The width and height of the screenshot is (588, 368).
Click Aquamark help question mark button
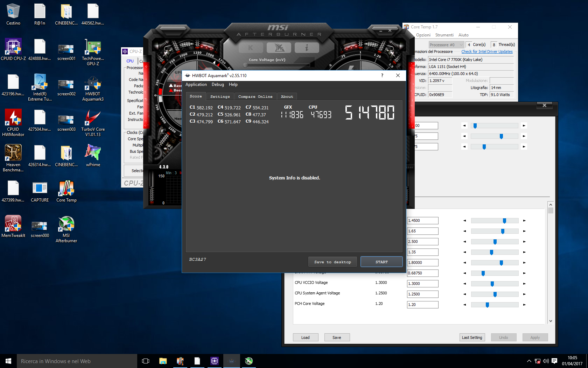pyautogui.click(x=382, y=75)
